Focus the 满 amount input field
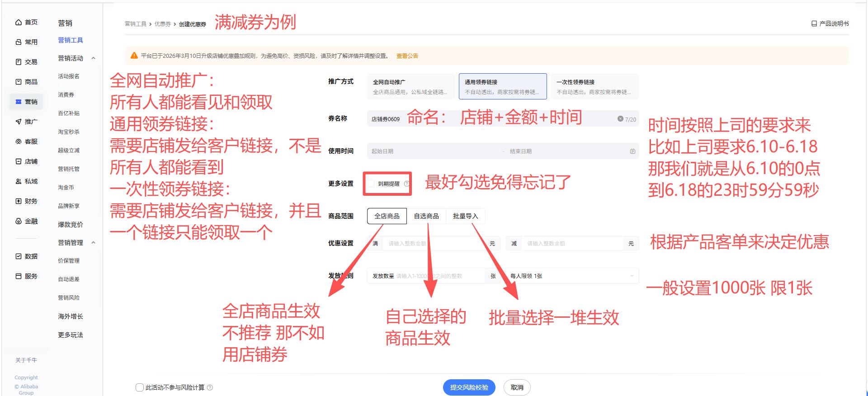The height and width of the screenshot is (396, 868). pos(434,244)
